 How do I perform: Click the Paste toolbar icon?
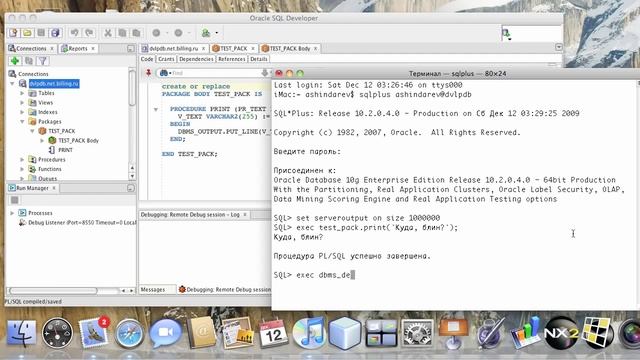(136, 33)
